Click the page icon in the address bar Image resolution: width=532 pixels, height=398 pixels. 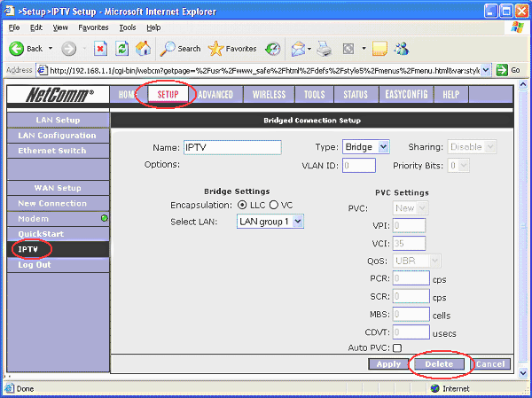[x=42, y=70]
